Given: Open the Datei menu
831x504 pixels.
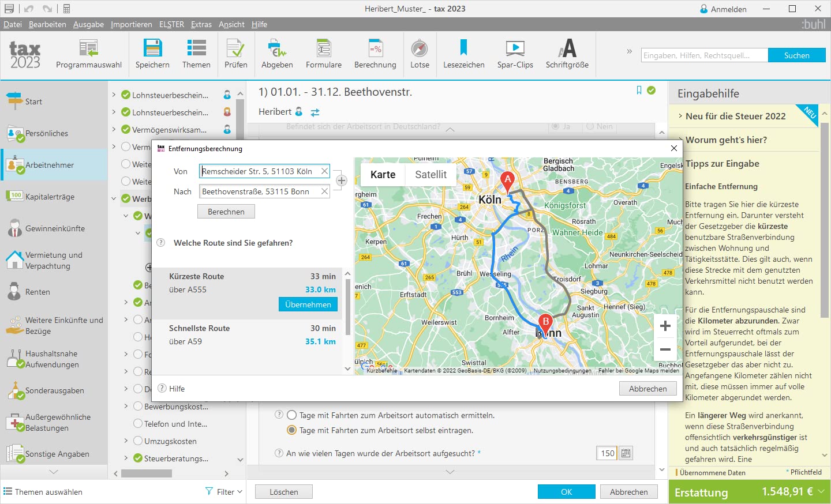Looking at the screenshot, I should pos(13,24).
